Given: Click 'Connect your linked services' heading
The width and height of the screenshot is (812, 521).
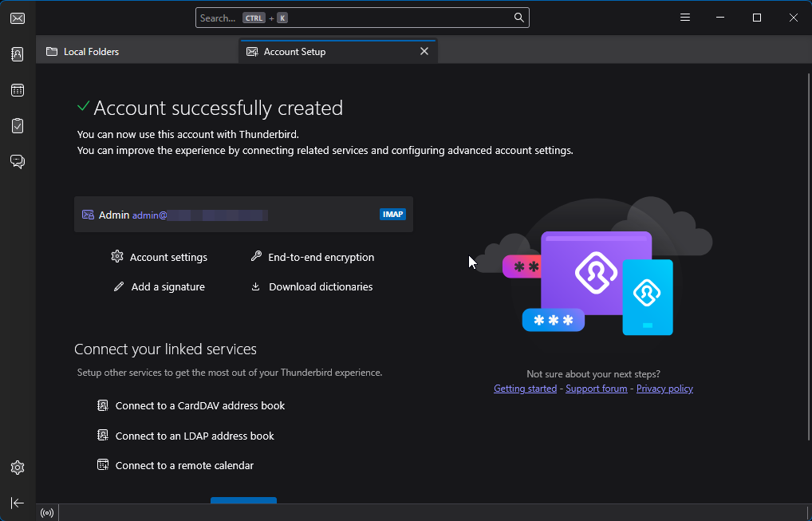Looking at the screenshot, I should click(x=165, y=349).
